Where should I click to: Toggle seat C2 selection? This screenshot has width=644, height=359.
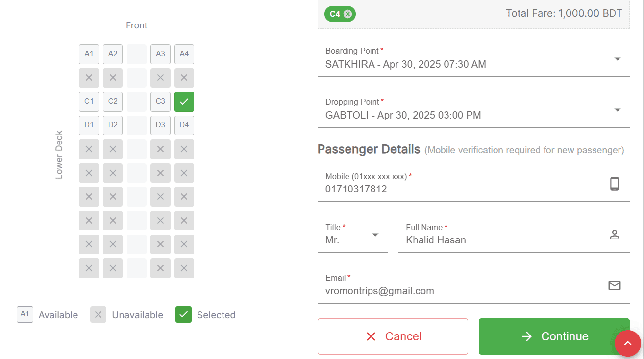coord(113,102)
